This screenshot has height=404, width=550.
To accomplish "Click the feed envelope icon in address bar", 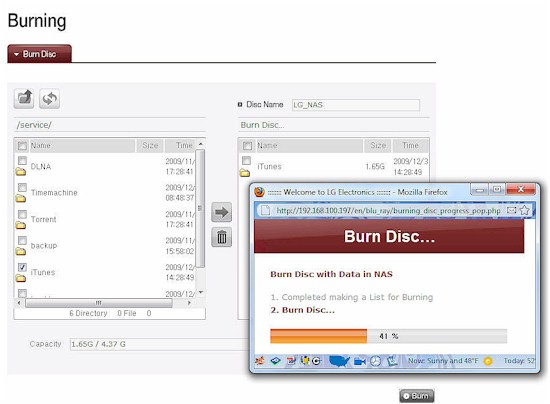I will [x=512, y=210].
